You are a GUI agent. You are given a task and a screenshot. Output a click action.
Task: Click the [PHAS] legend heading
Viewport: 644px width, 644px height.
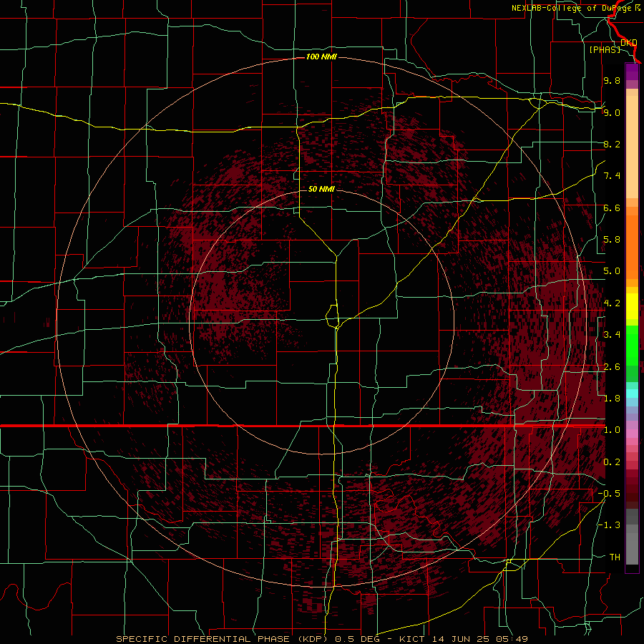pos(605,49)
